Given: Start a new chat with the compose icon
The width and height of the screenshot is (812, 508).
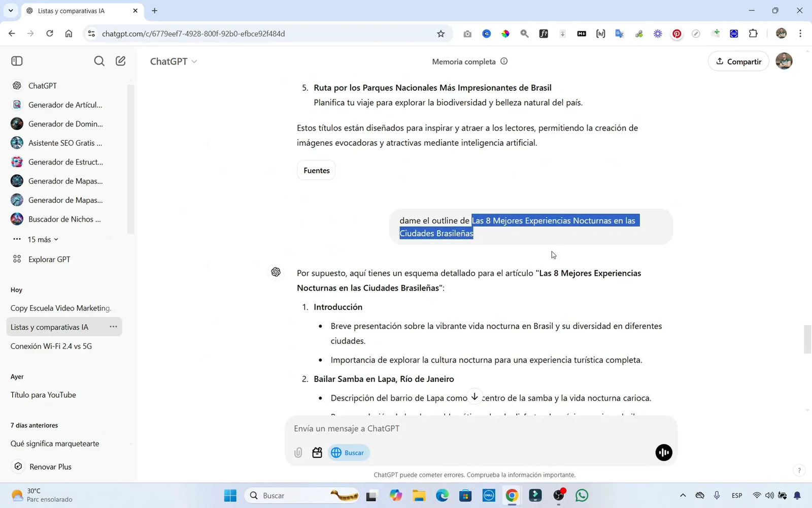Looking at the screenshot, I should 120,60.
